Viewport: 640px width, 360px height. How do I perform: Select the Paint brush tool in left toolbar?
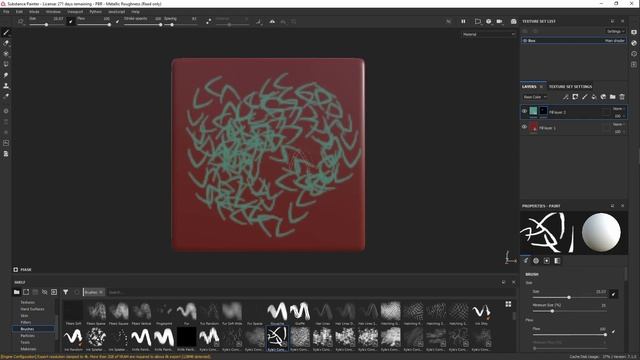click(x=6, y=32)
